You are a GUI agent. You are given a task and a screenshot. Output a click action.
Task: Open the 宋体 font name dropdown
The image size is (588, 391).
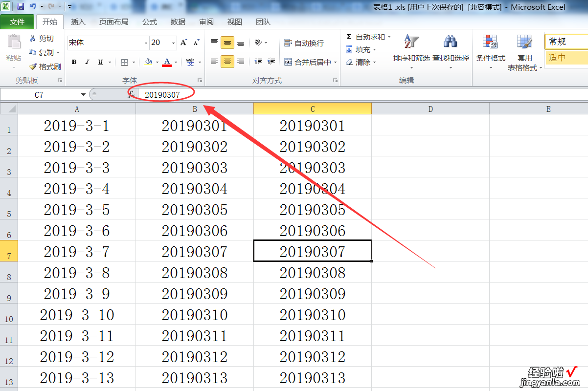click(146, 43)
